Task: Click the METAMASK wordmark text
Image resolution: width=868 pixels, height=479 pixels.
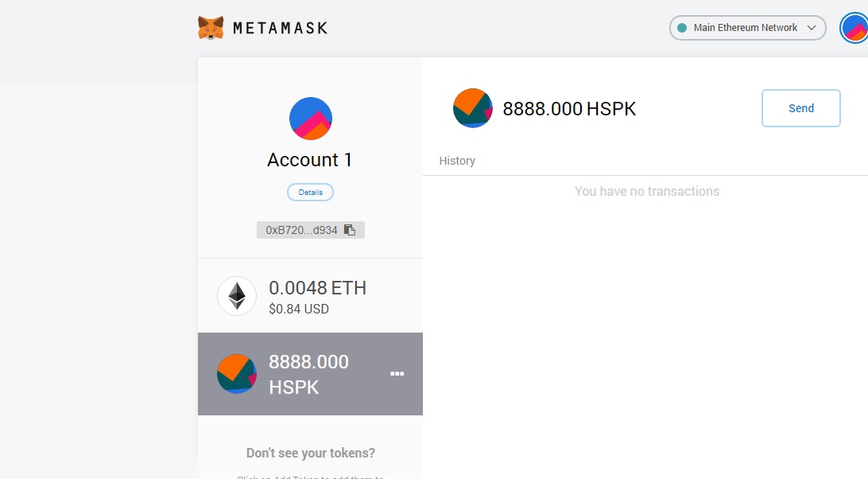Action: click(x=280, y=28)
